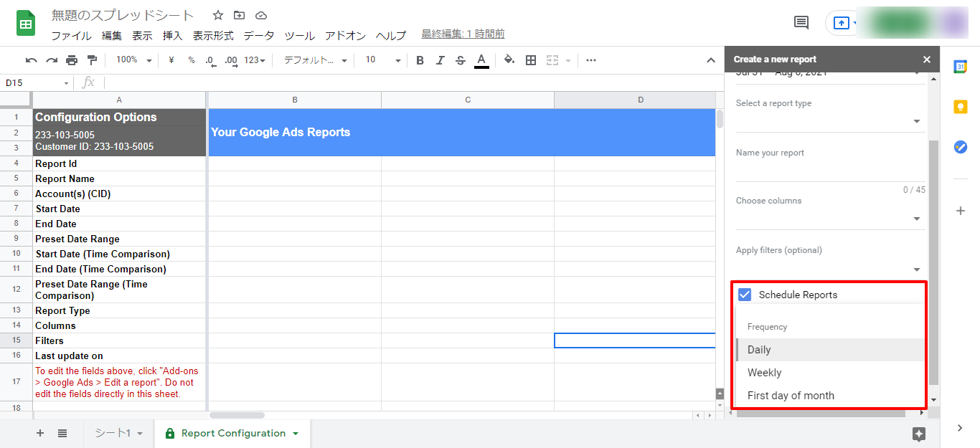This screenshot has height=448, width=980.
Task: Click the Google Sheets home icon
Action: point(26,24)
